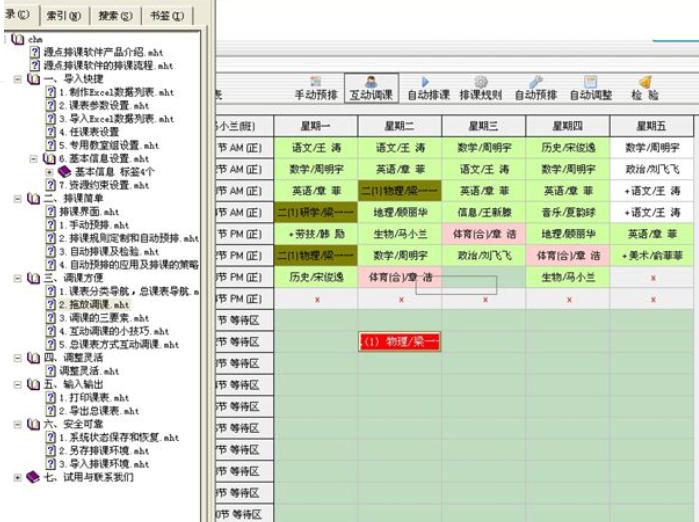Click page icon of 3.导入排课环境.mht

pos(51,464)
